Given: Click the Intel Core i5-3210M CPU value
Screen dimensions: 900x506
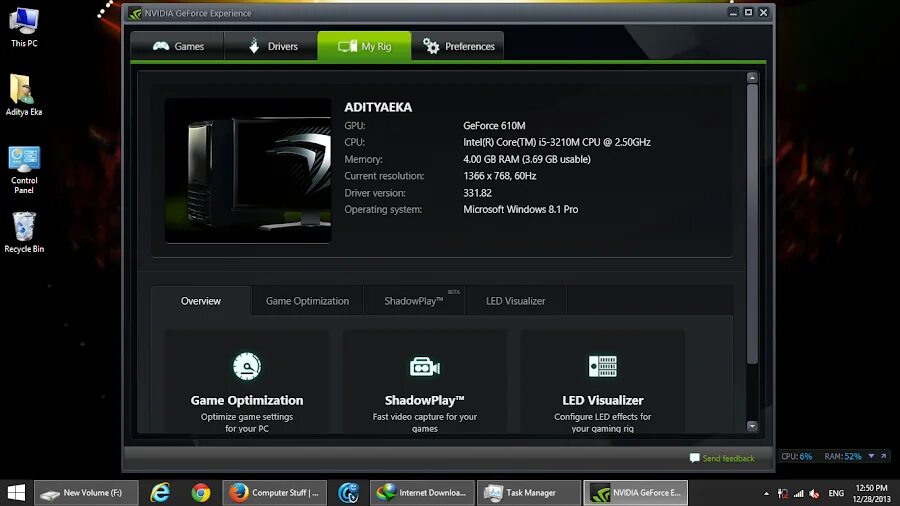Looking at the screenshot, I should (x=557, y=142).
